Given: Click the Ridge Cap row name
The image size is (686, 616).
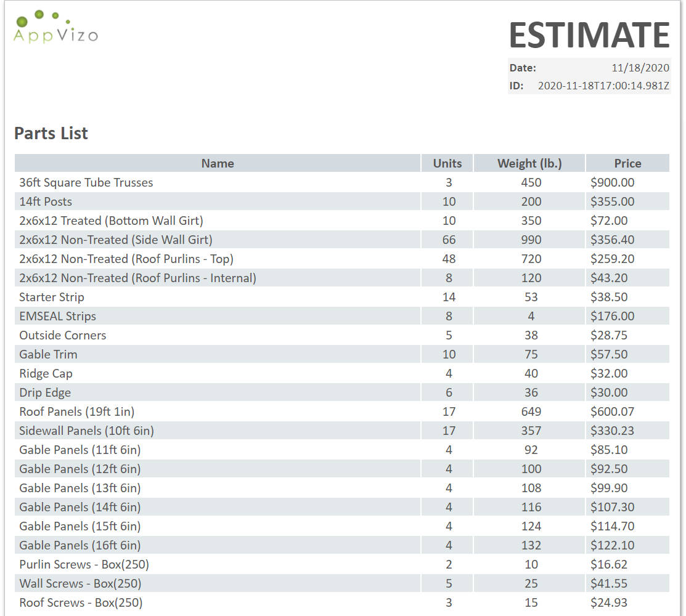Looking at the screenshot, I should coord(46,373).
